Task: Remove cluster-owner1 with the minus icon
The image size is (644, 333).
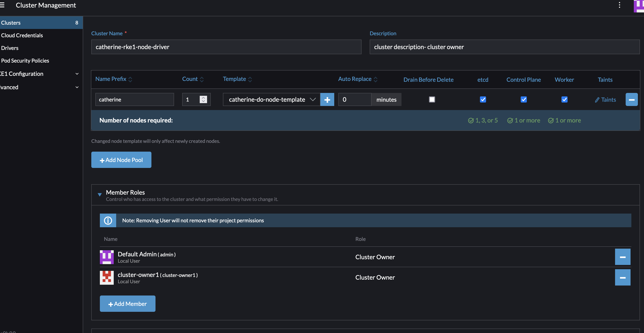Action: point(623,277)
